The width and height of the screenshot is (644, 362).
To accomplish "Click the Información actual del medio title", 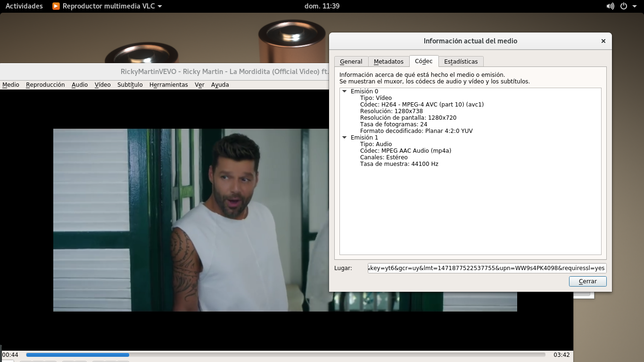I will pyautogui.click(x=471, y=41).
